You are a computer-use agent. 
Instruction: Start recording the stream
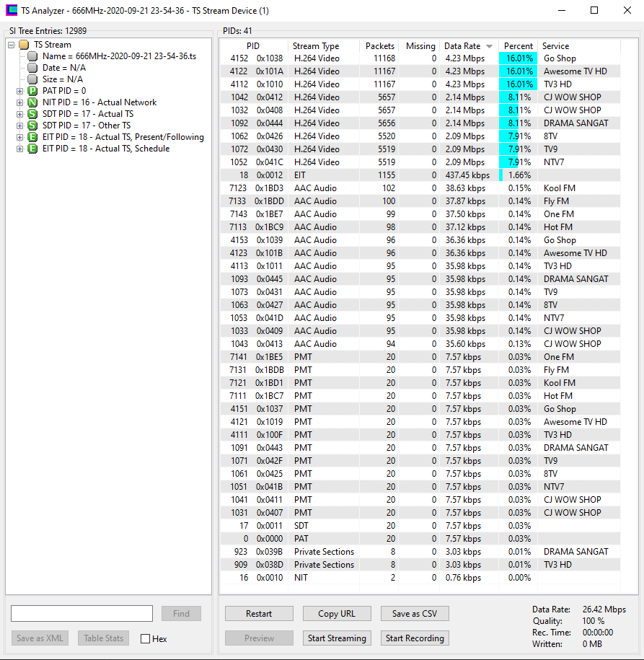(414, 638)
